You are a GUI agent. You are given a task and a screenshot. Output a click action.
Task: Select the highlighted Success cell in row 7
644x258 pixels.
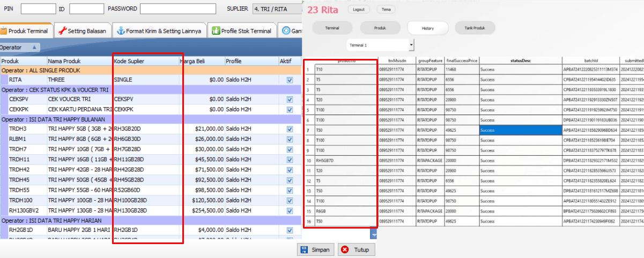(x=520, y=130)
